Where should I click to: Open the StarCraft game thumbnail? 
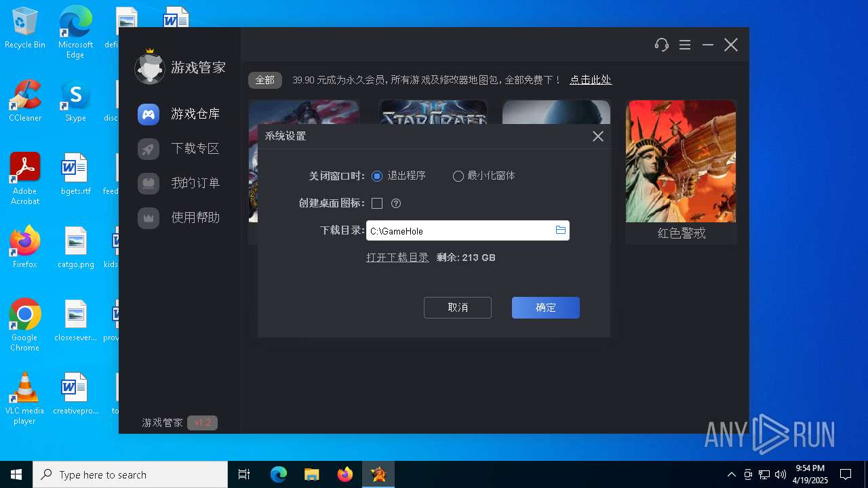point(434,113)
